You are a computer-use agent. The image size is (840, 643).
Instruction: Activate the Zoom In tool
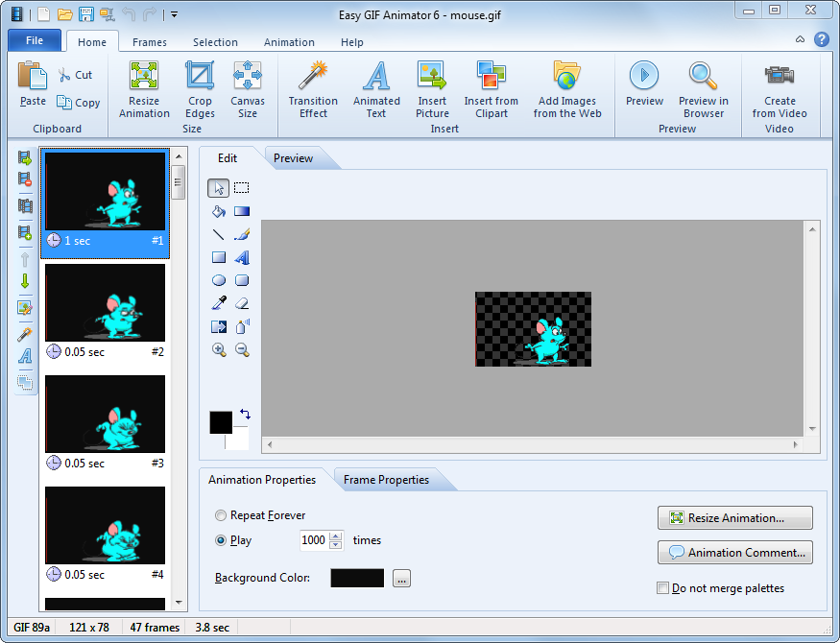(x=219, y=349)
